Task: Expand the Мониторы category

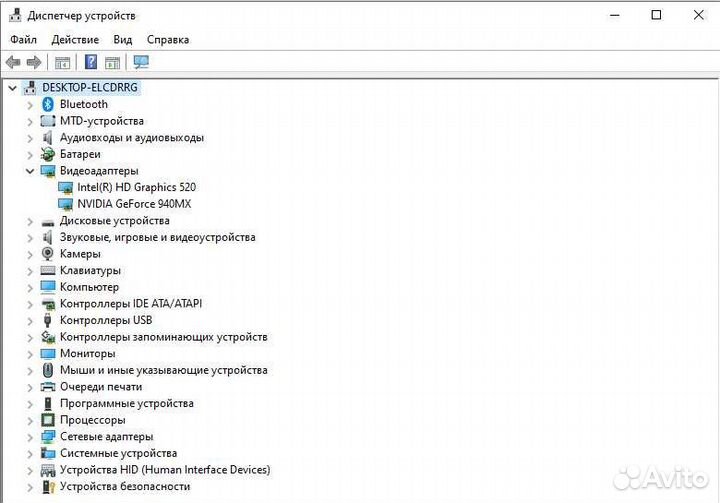Action: click(30, 354)
